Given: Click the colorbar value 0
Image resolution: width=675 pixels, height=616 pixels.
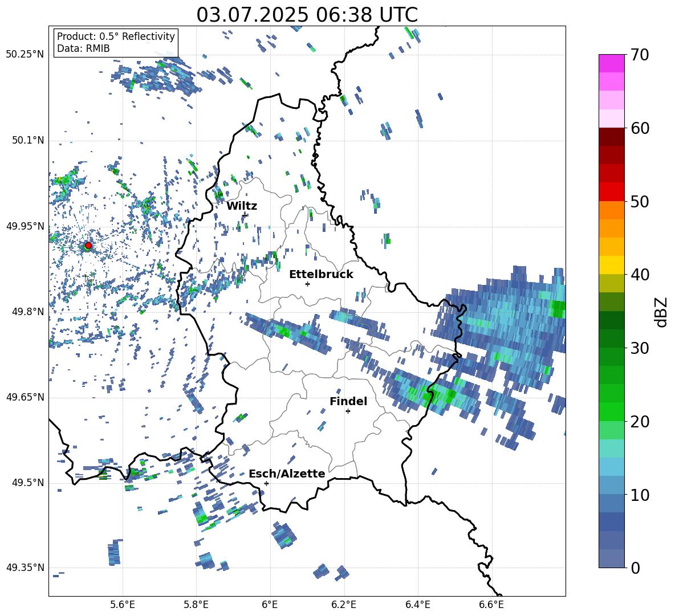Looking at the screenshot, I should click(635, 568).
